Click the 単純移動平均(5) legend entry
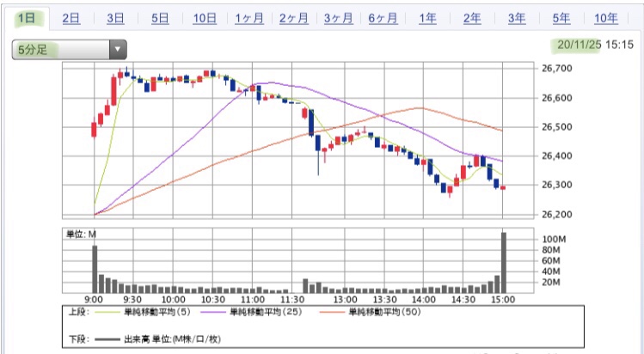644x354 pixels. pyautogui.click(x=157, y=312)
